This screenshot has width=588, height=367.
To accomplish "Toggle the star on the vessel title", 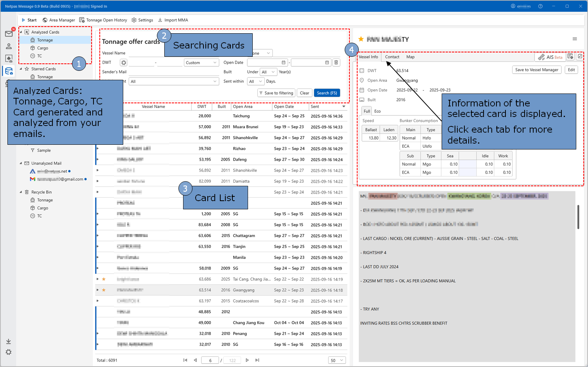I will click(361, 39).
